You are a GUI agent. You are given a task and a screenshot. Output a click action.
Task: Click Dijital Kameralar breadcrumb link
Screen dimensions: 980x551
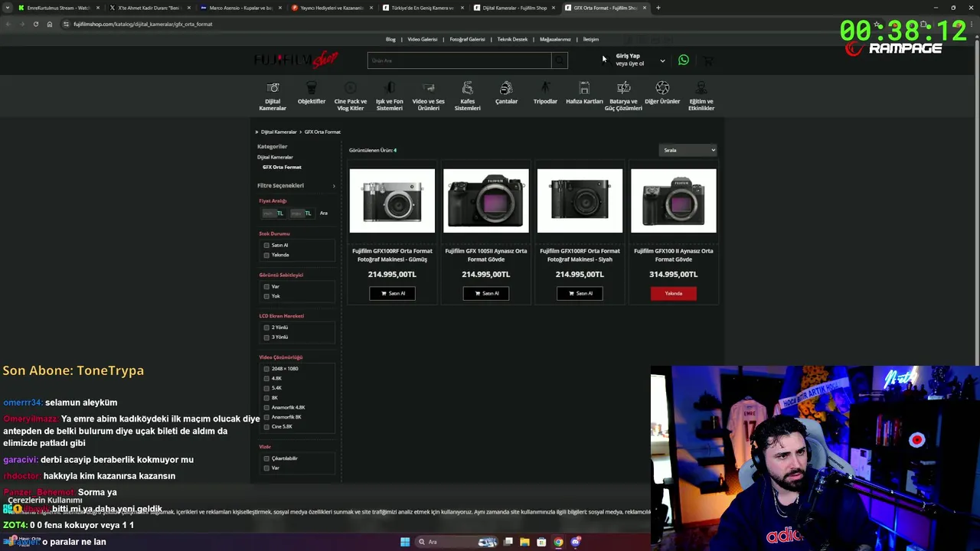pyautogui.click(x=279, y=132)
